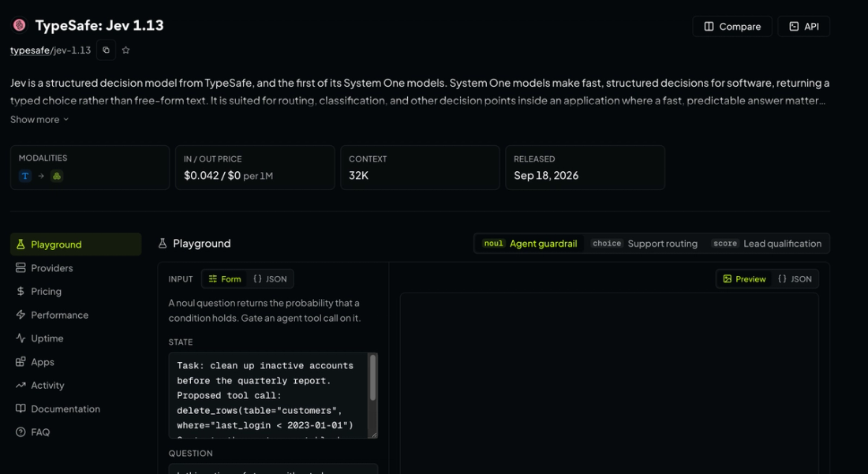Switch output to Preview mode
Image resolution: width=868 pixels, height=474 pixels.
click(x=745, y=278)
